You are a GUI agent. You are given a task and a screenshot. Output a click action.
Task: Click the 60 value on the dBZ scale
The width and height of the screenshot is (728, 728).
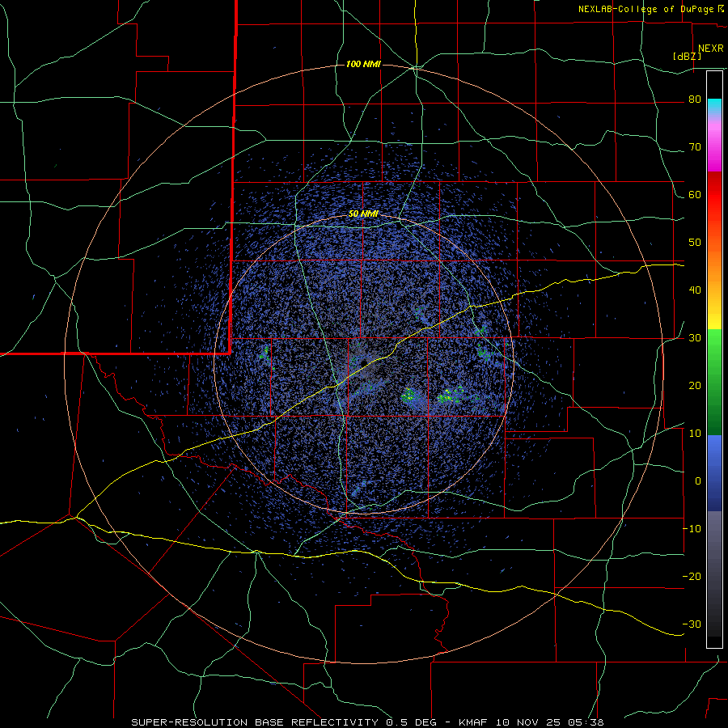pos(695,195)
